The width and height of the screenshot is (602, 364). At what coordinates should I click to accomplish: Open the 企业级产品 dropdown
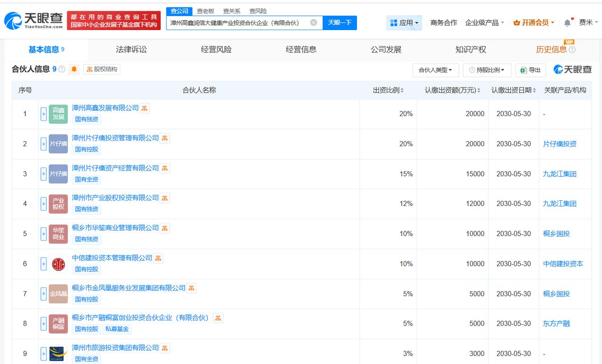(484, 23)
